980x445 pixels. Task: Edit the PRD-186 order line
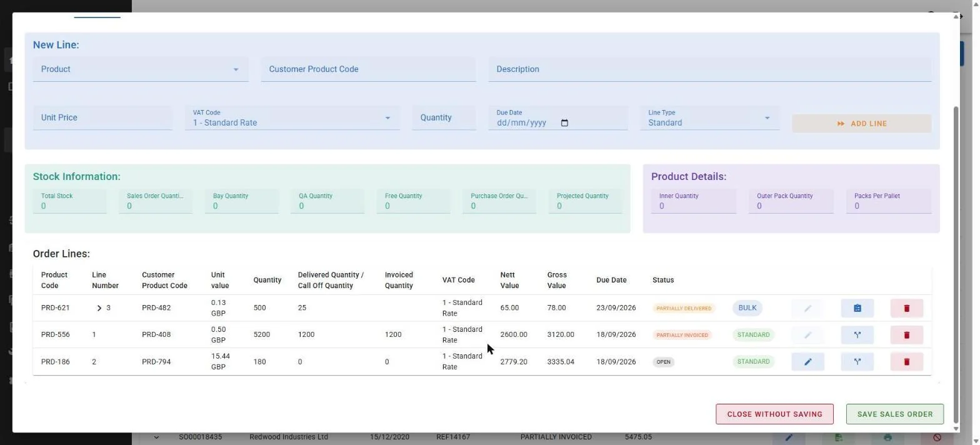[x=807, y=362]
